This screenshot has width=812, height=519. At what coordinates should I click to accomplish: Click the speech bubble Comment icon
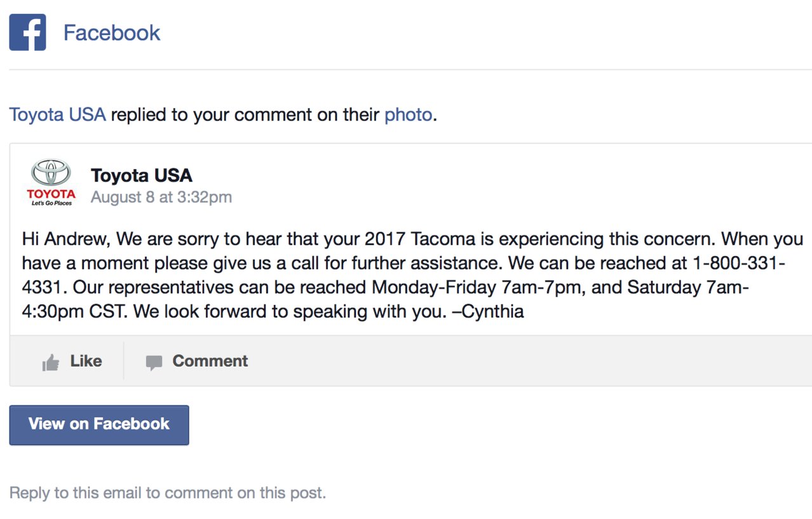(154, 363)
